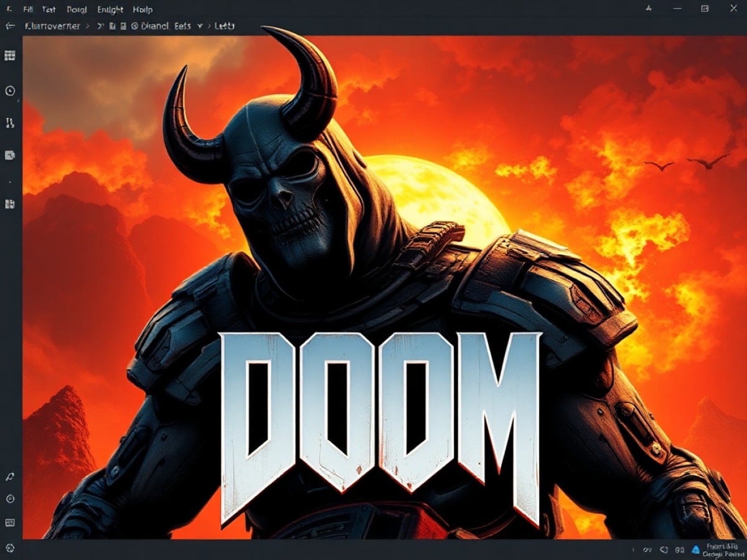Open the Fil menu
The image size is (747, 560).
28,10
